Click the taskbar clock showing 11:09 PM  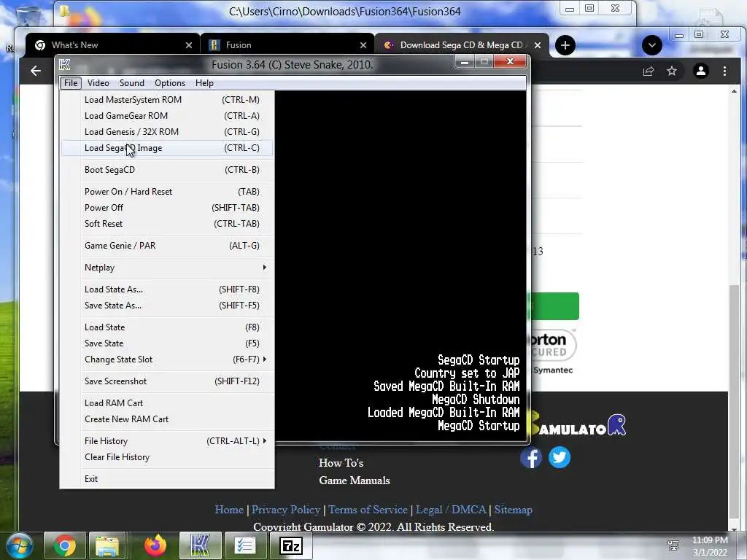[x=710, y=546]
